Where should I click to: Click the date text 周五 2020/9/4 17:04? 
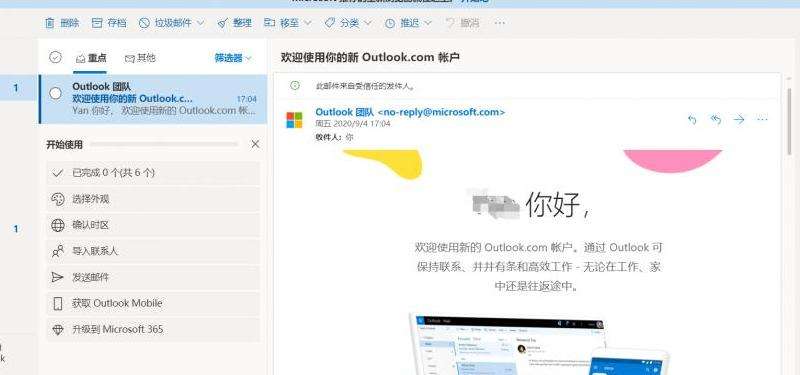353,124
